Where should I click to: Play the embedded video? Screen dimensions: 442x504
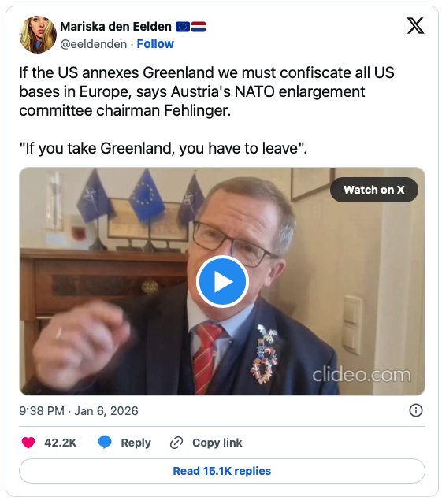pos(222,282)
